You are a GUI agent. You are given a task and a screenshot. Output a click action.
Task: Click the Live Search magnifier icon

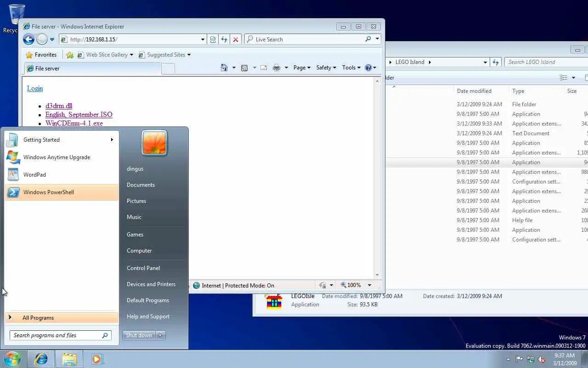[x=368, y=39]
